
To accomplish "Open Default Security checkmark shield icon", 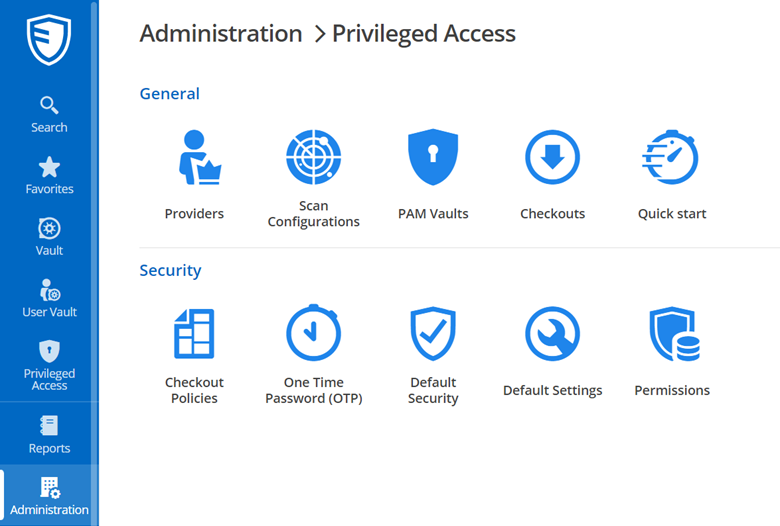I will (x=432, y=334).
